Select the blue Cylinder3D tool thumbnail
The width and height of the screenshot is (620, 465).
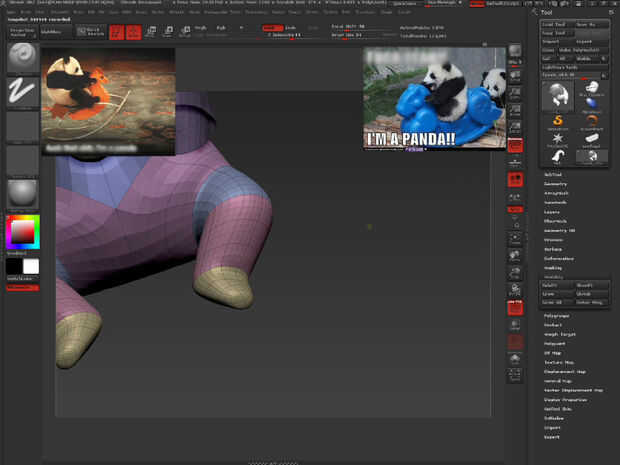592,105
